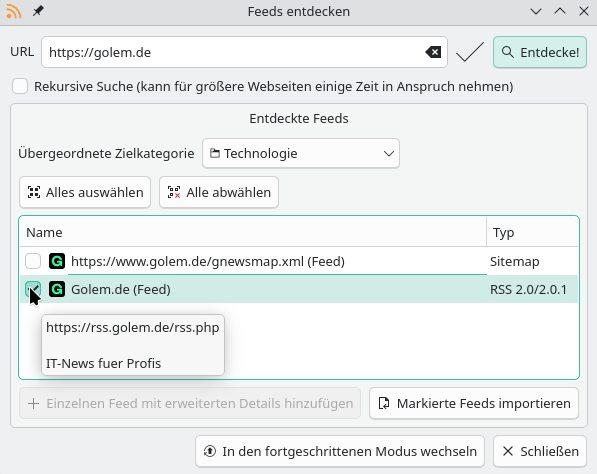Minimize the window with down chevron
This screenshot has height=474, width=597.
[x=536, y=11]
